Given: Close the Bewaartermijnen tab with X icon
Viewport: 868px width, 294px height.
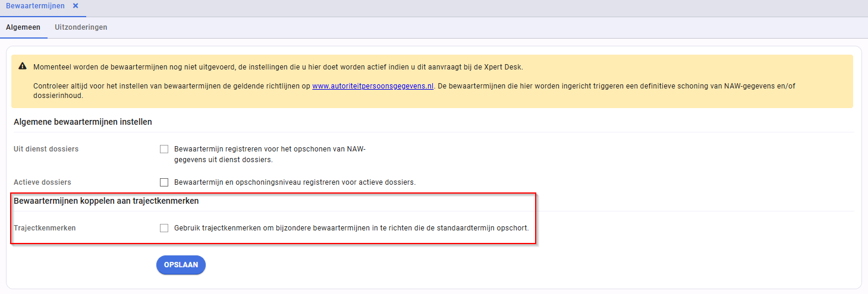Looking at the screenshot, I should tap(76, 5).
